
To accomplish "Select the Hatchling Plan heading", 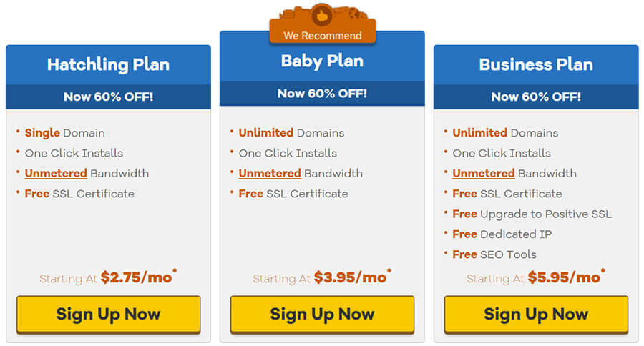I will tap(108, 64).
